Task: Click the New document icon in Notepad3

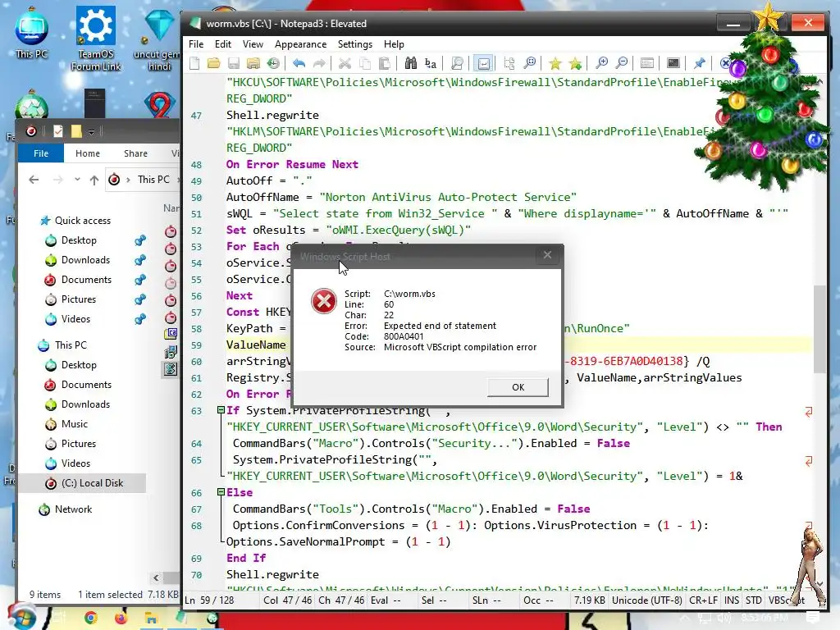Action: coord(194,64)
